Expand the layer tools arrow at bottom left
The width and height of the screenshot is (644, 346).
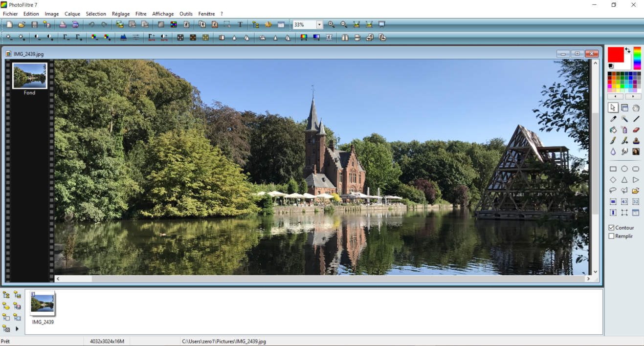click(17, 329)
